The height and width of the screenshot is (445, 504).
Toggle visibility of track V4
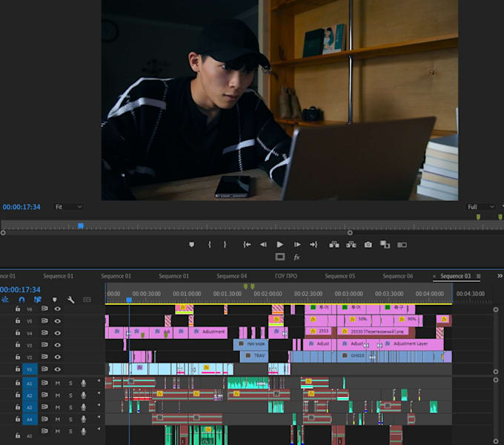pyautogui.click(x=58, y=333)
